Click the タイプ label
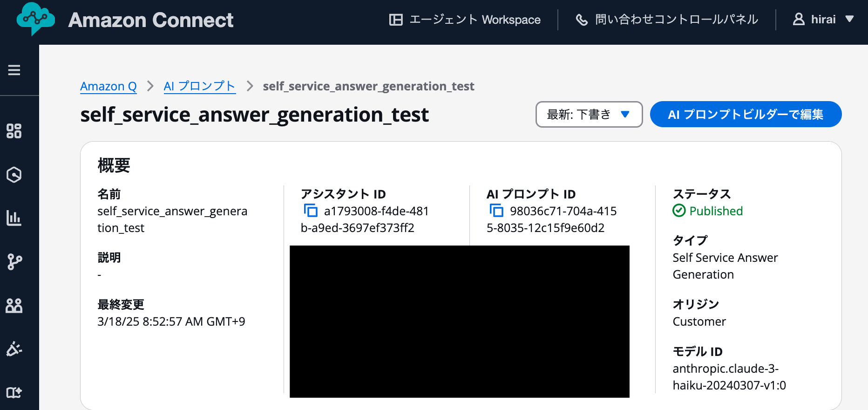This screenshot has width=868, height=410. (690, 240)
